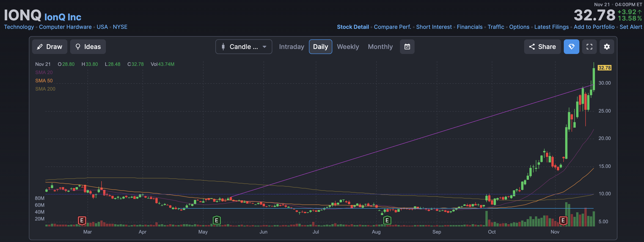644x242 pixels.
Task: Switch to Weekly timeframe
Action: pyautogui.click(x=348, y=47)
